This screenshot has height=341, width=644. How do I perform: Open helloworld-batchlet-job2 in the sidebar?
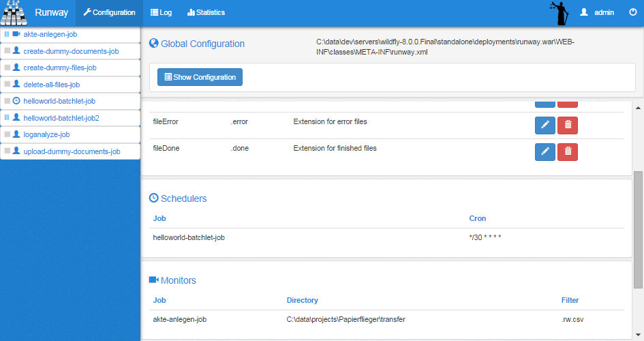[x=61, y=118]
